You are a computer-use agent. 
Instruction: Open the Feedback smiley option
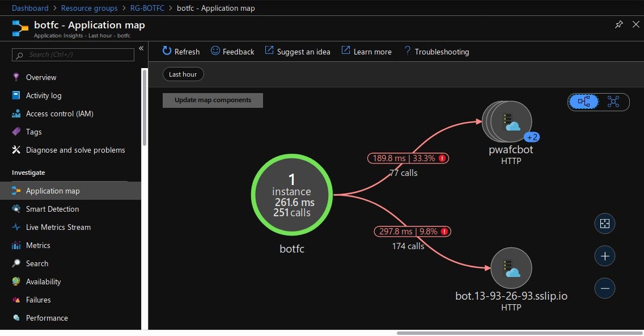coord(232,52)
